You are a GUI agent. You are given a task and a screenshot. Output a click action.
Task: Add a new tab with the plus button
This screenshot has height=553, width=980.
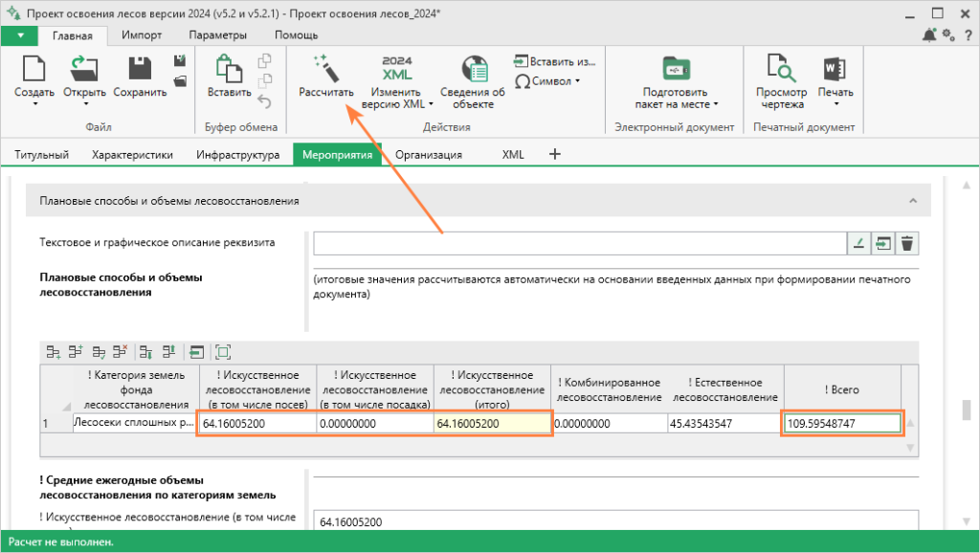coord(554,154)
